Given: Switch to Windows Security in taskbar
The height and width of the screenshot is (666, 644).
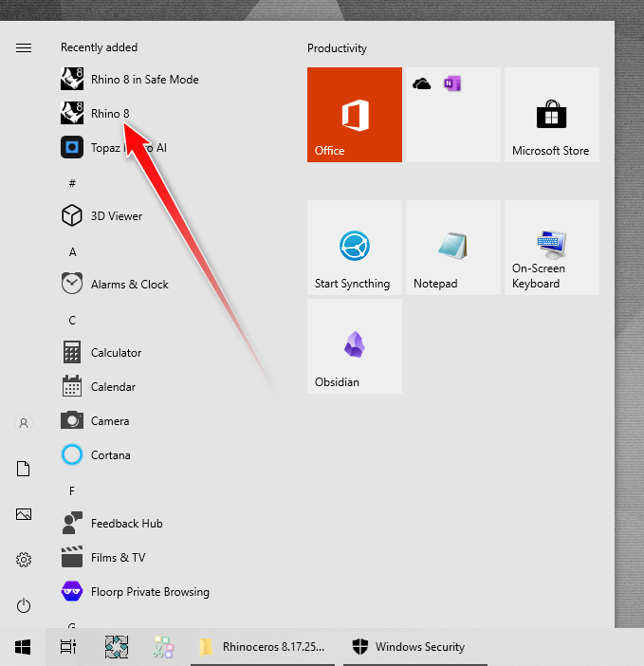Looking at the screenshot, I should [x=409, y=647].
